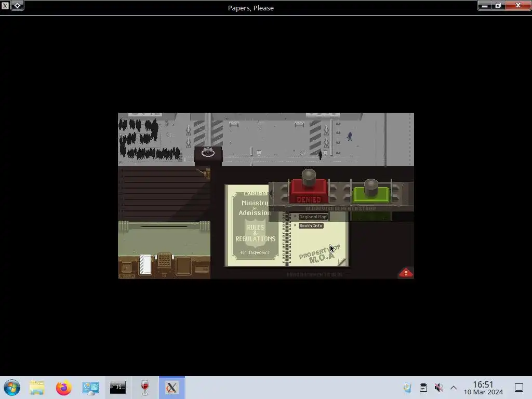The image size is (532, 399).
Task: Click the diamond icon in title bar
Action: click(17, 5)
